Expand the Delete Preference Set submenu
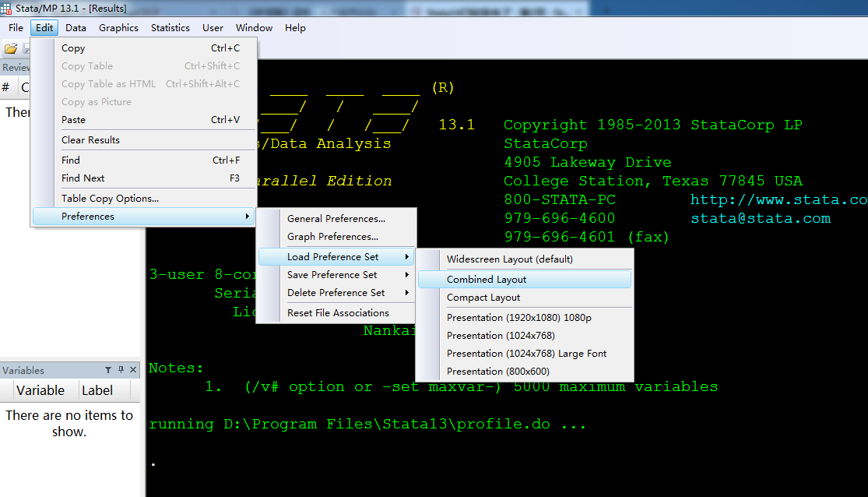 pyautogui.click(x=336, y=293)
